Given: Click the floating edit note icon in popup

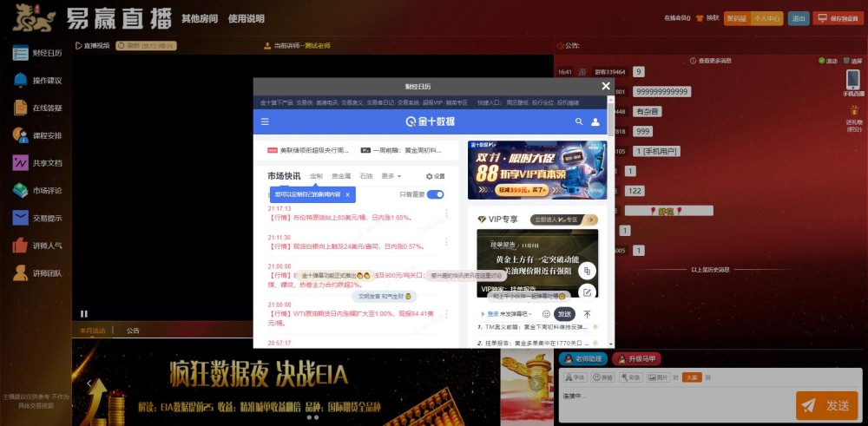Looking at the screenshot, I should [x=588, y=292].
